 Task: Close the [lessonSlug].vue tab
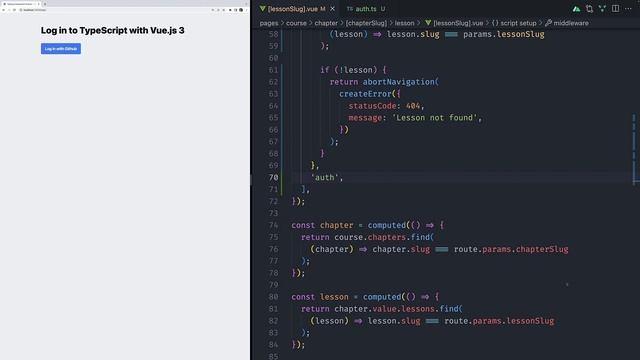333,9
